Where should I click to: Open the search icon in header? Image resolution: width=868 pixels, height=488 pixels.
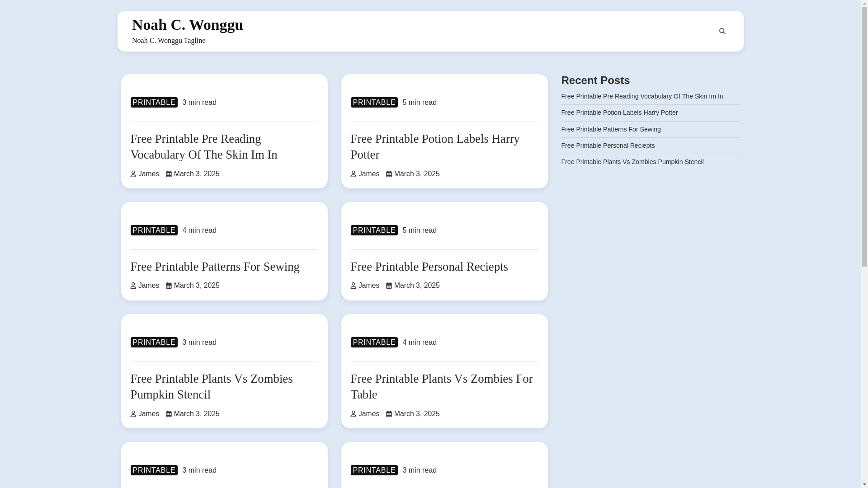click(x=722, y=31)
